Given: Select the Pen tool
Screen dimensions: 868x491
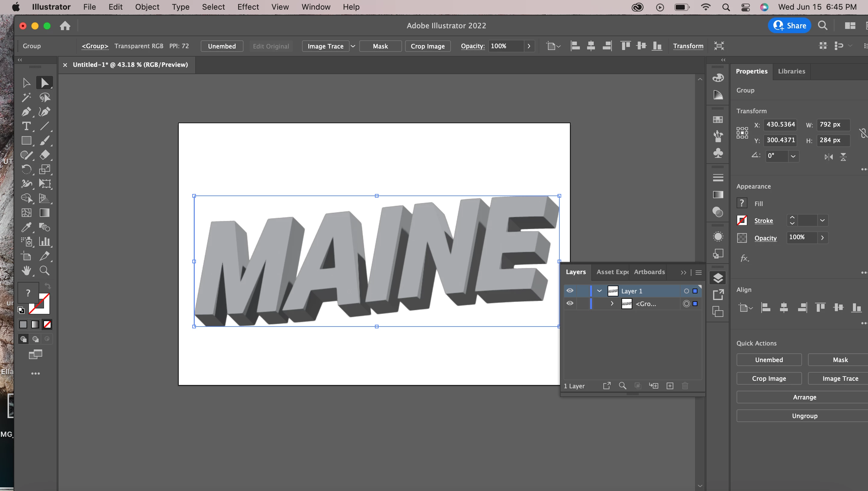Looking at the screenshot, I should [x=26, y=112].
